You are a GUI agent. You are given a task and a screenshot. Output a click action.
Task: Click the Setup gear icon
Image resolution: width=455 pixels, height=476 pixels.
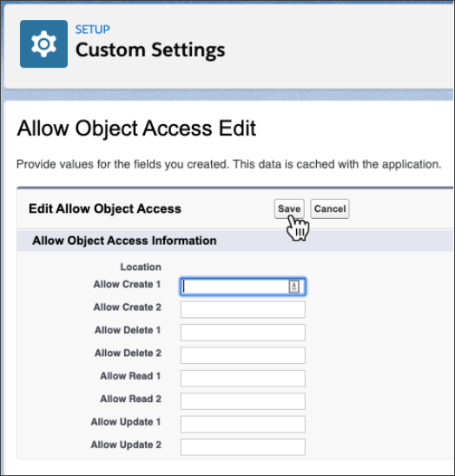coord(43,43)
